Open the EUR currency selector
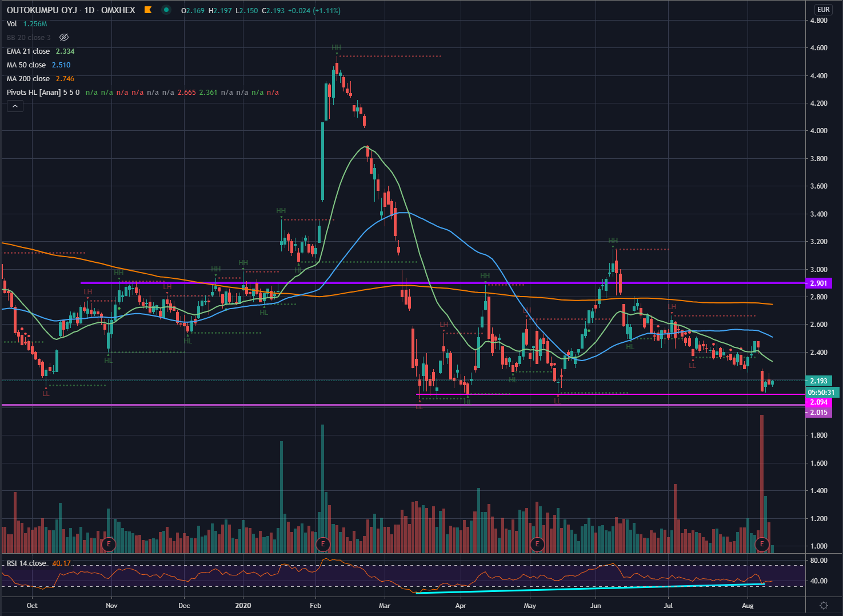The height and width of the screenshot is (616, 843). [x=823, y=10]
